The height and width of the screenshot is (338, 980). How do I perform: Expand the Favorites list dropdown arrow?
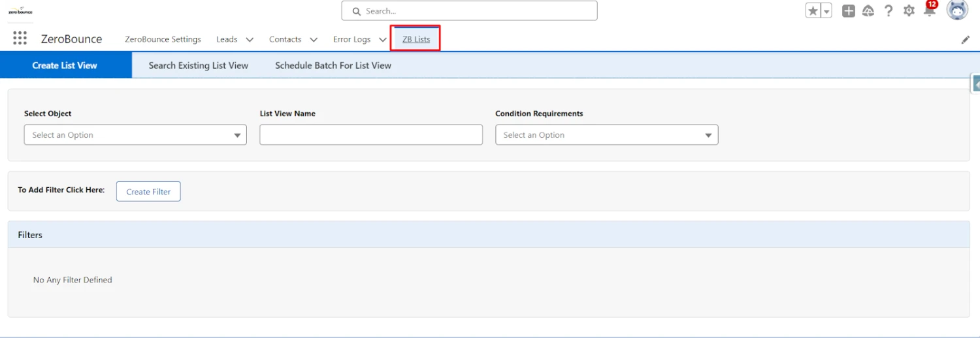826,11
